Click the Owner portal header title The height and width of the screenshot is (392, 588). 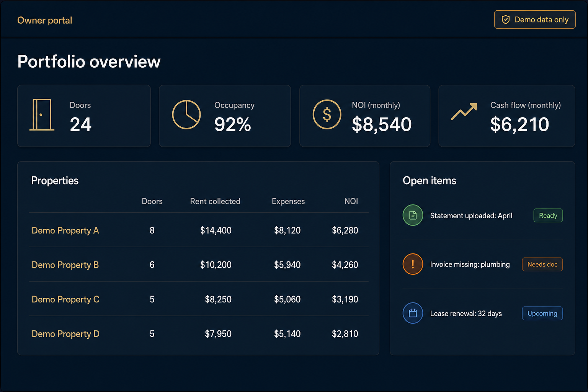pos(45,20)
